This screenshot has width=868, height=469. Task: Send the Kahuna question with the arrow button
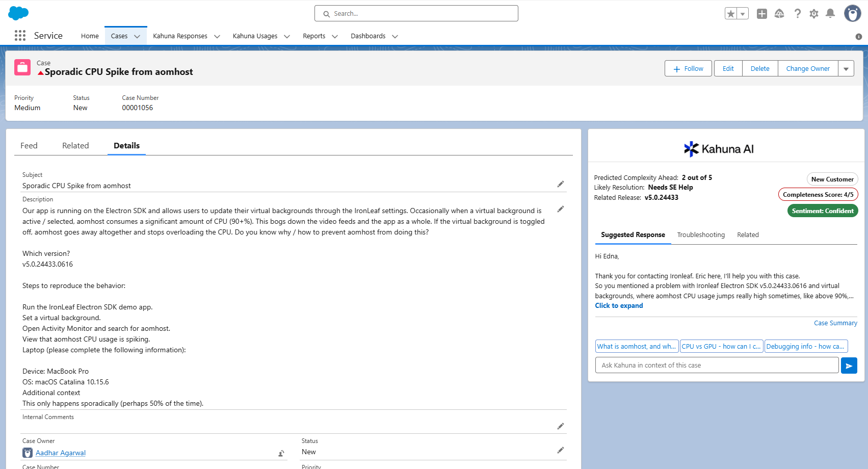849,366
